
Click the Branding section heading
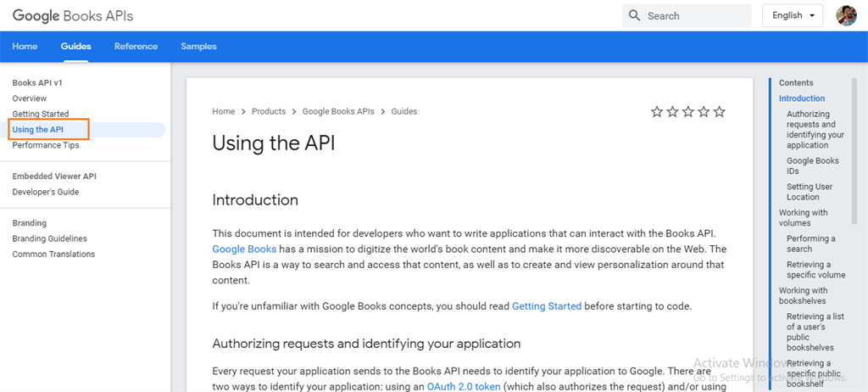pos(30,223)
